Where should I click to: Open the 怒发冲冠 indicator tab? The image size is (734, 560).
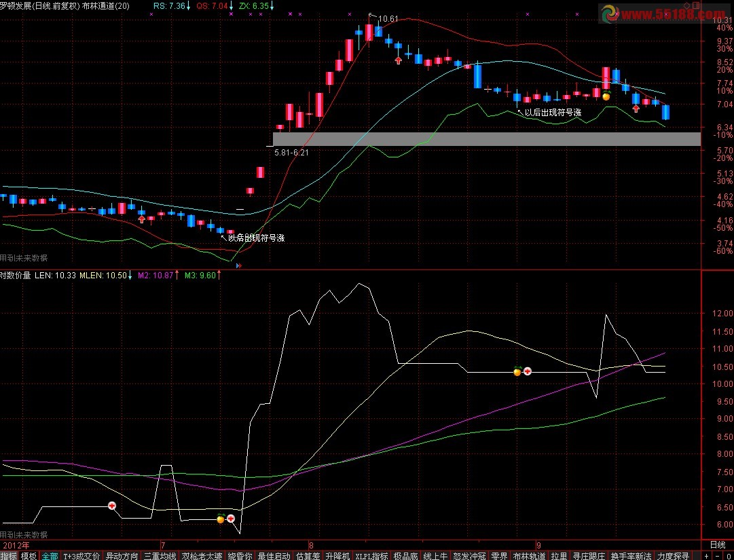click(x=469, y=556)
